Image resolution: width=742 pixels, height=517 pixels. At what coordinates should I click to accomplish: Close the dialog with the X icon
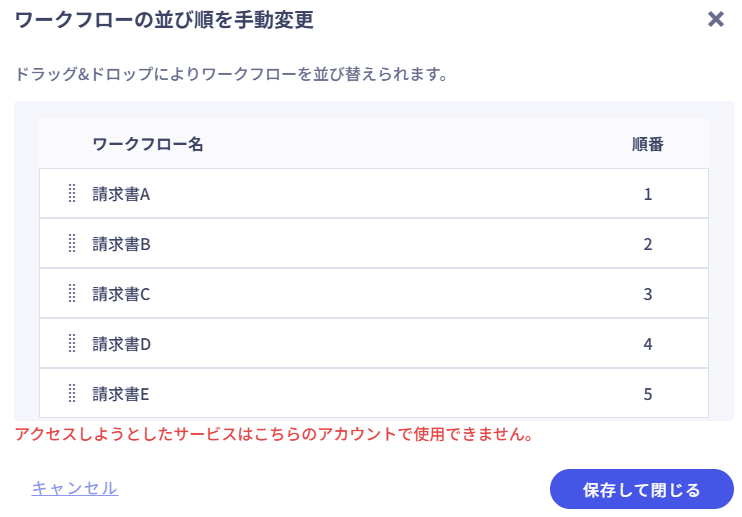coord(715,19)
